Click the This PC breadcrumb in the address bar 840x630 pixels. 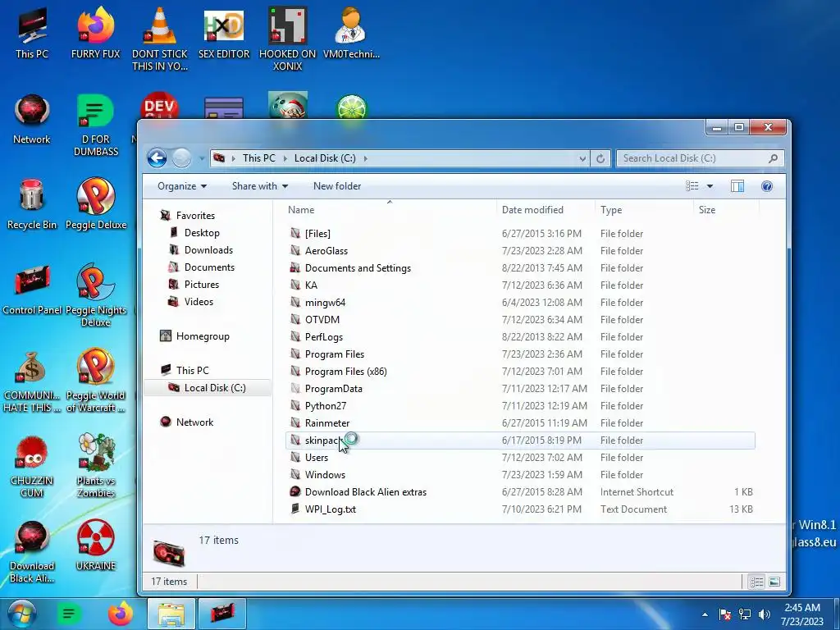(x=258, y=158)
